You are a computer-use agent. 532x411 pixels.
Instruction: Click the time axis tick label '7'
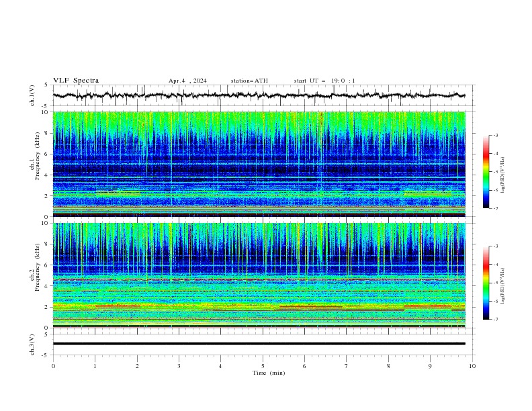(x=347, y=366)
